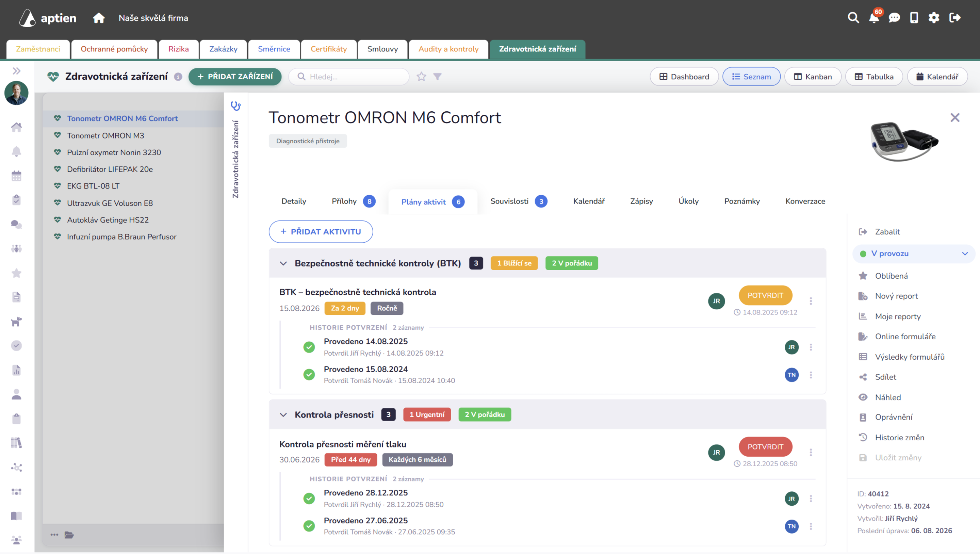Toggle Oblíbená favorite in right panel
The height and width of the screenshot is (554, 980).
(x=891, y=276)
